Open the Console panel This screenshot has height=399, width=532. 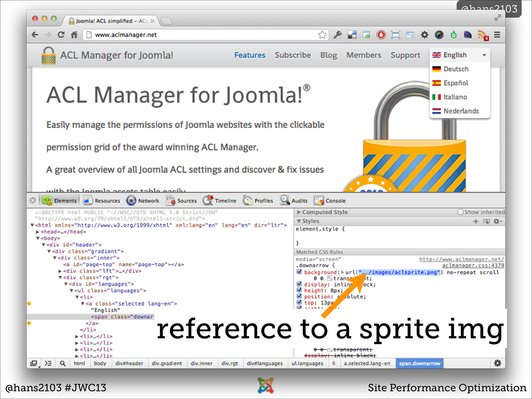point(330,200)
